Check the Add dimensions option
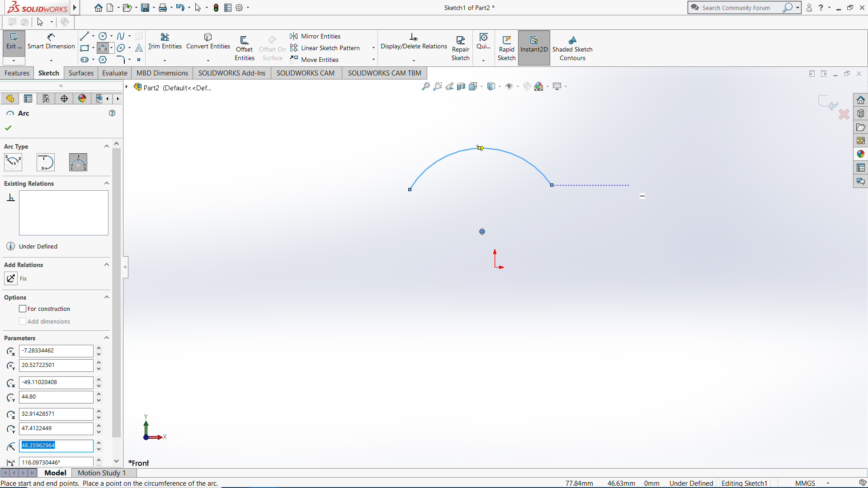Viewport: 868px width, 488px height. (x=23, y=321)
